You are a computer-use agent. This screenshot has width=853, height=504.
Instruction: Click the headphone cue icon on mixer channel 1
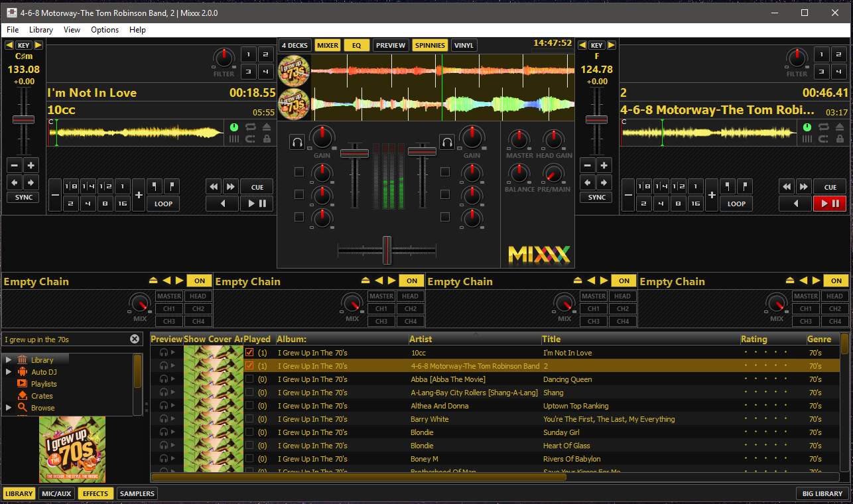click(x=297, y=141)
